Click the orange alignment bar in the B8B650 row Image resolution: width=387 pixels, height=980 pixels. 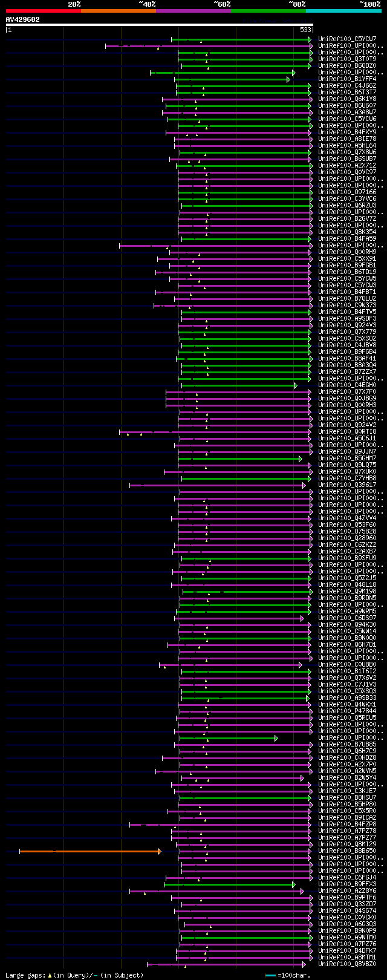point(90,851)
